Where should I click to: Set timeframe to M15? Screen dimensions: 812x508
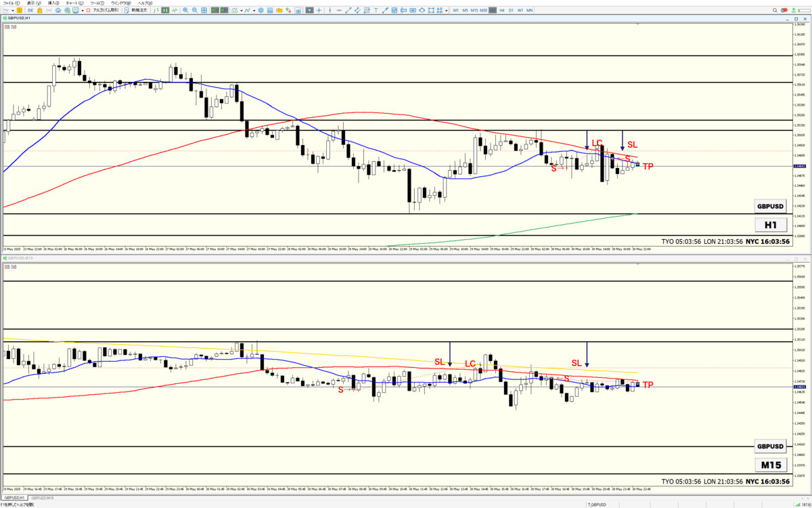click(x=474, y=10)
